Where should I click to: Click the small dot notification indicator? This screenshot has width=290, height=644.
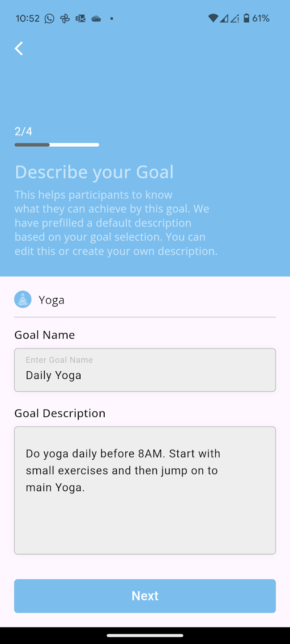pos(111,19)
